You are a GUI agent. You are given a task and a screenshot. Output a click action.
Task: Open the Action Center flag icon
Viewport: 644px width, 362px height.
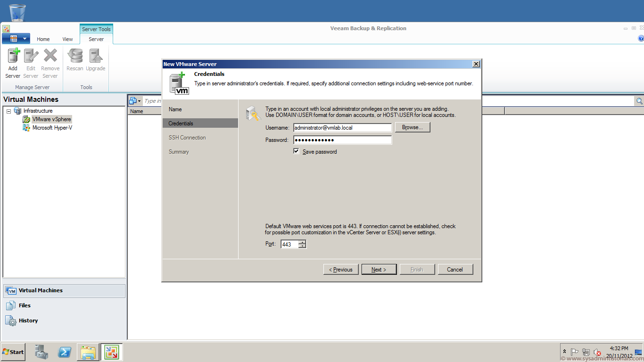(x=575, y=352)
